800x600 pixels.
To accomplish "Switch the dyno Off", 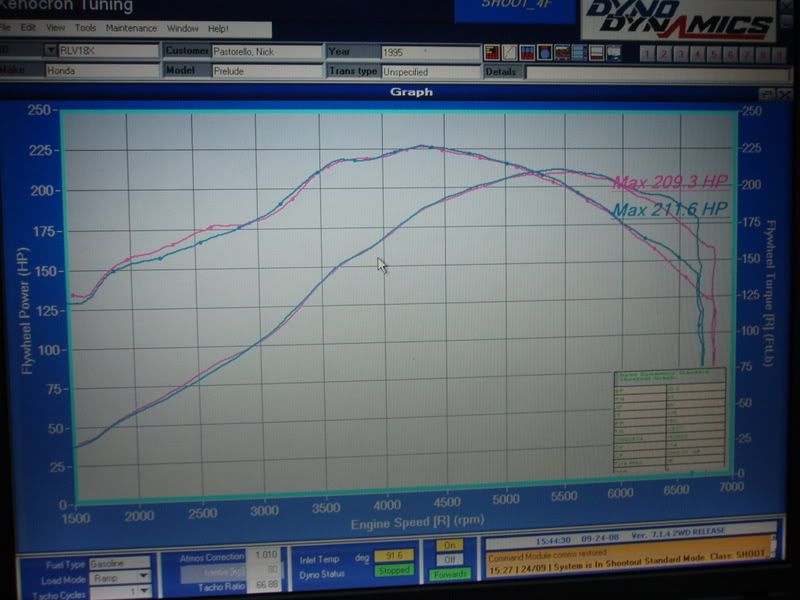I will (449, 559).
